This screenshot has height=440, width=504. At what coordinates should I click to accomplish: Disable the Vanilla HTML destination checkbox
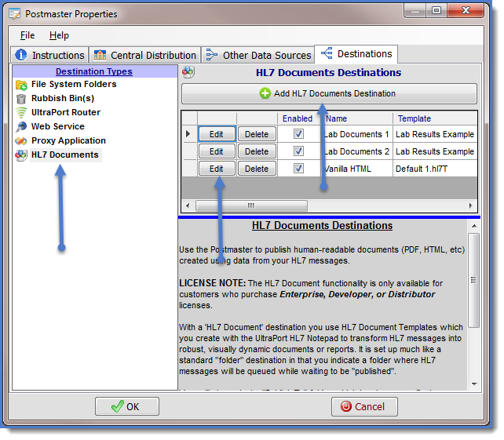[298, 169]
